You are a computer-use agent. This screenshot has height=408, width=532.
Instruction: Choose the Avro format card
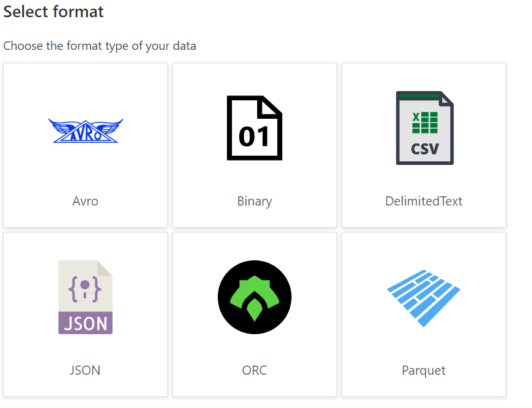[85, 145]
